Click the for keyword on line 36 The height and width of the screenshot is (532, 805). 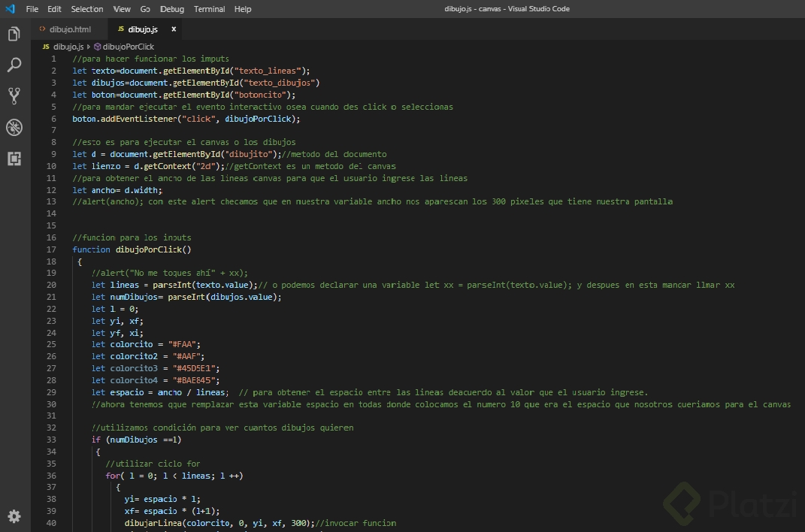[113, 476]
